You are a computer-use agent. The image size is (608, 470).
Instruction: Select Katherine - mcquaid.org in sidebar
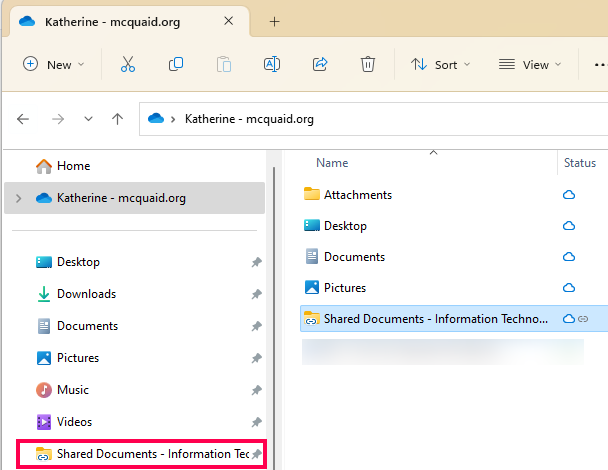coord(135,198)
